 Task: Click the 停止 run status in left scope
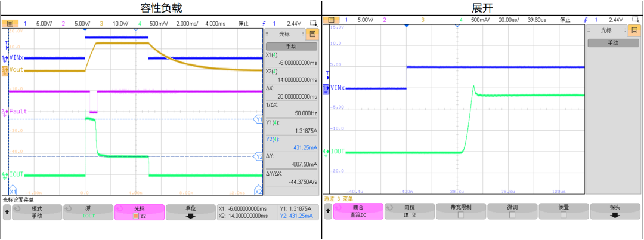[243, 23]
